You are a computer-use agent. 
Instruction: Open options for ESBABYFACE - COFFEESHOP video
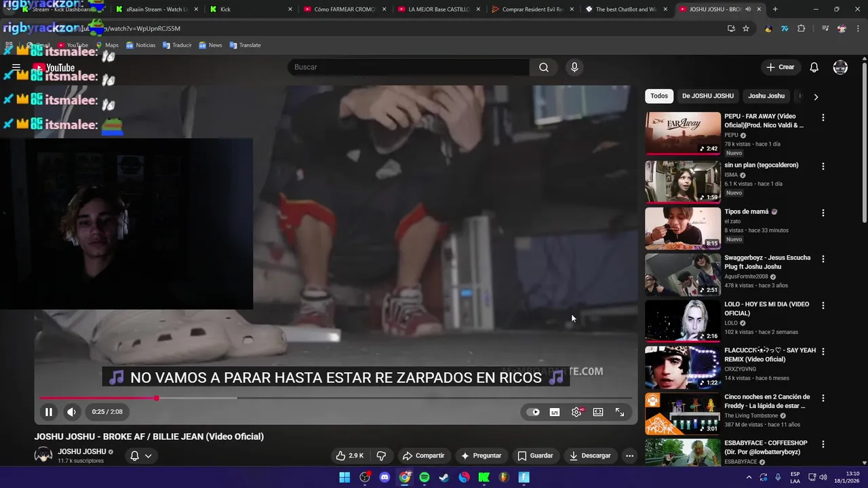click(x=823, y=444)
